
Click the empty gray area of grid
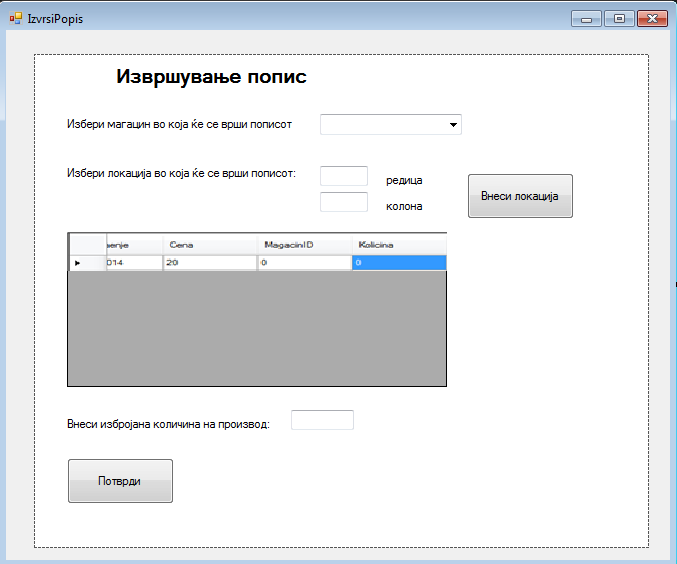(x=256, y=328)
